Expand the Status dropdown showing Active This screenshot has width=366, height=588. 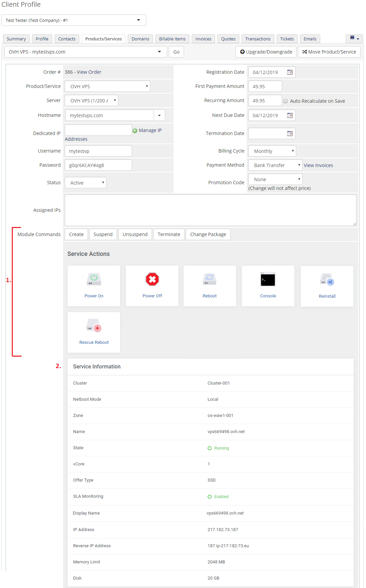[x=86, y=183]
